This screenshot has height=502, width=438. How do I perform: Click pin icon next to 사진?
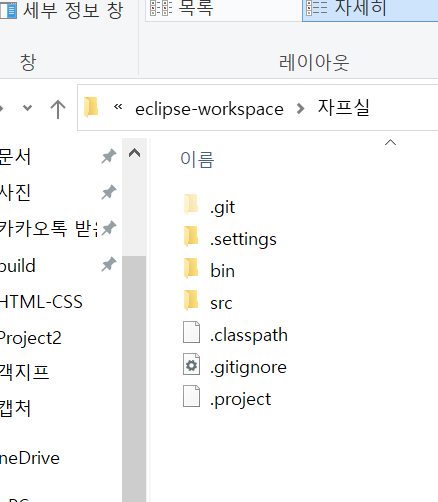point(109,193)
